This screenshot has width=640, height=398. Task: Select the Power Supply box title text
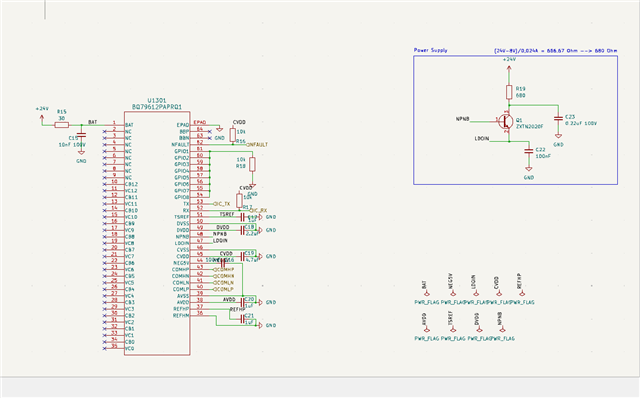431,50
